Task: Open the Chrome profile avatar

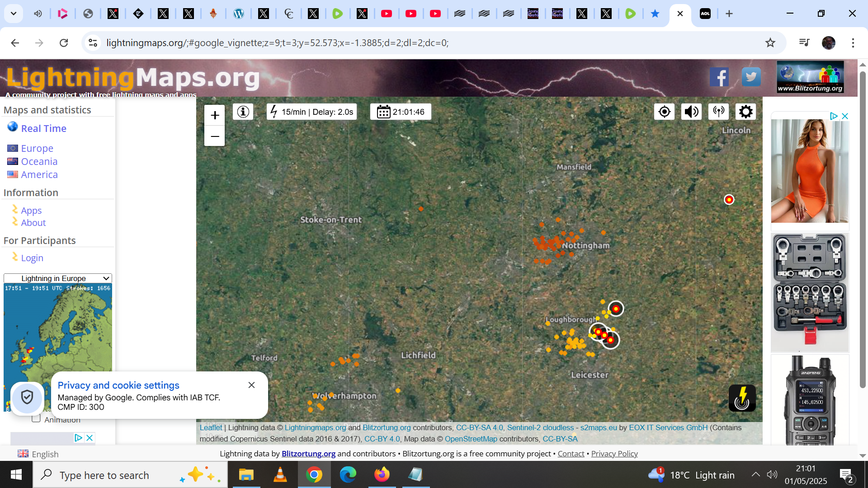Action: click(829, 43)
